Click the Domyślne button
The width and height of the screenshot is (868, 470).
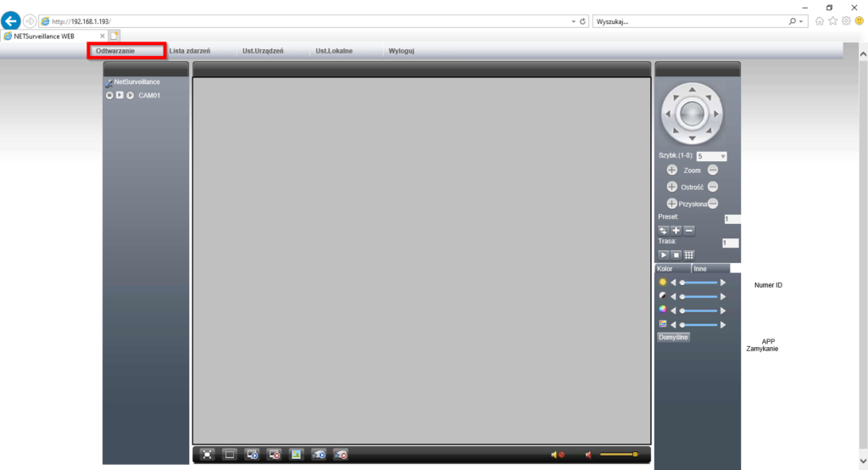pos(674,337)
